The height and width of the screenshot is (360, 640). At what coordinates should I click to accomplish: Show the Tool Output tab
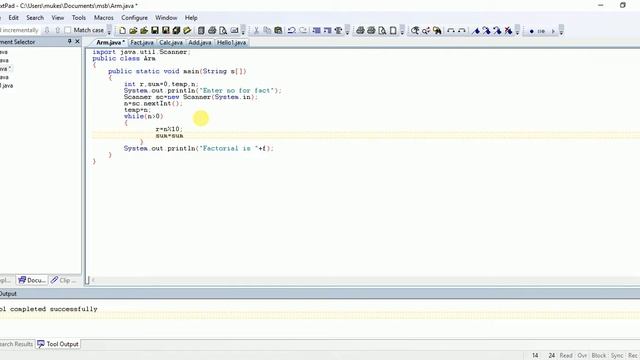[x=58, y=344]
